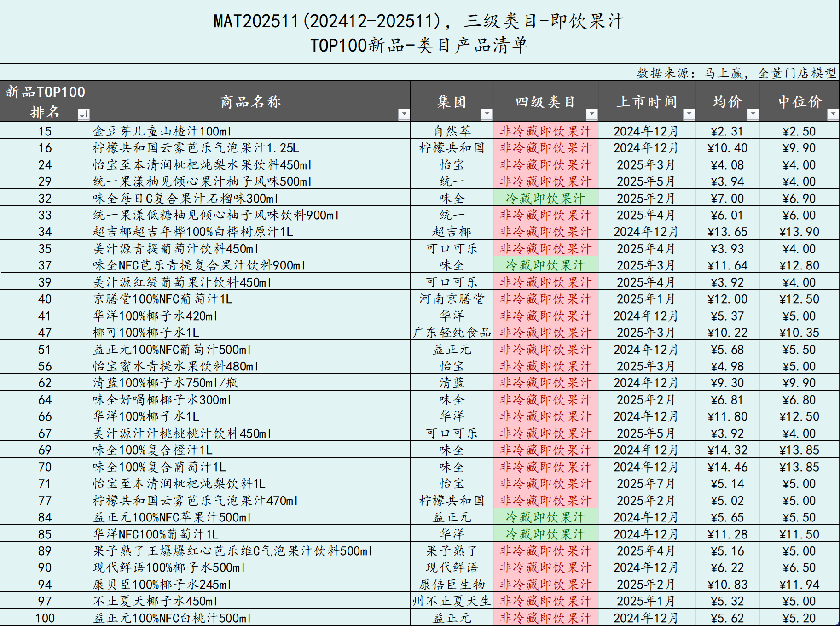Open the 集团 column filter dropdown

click(486, 114)
